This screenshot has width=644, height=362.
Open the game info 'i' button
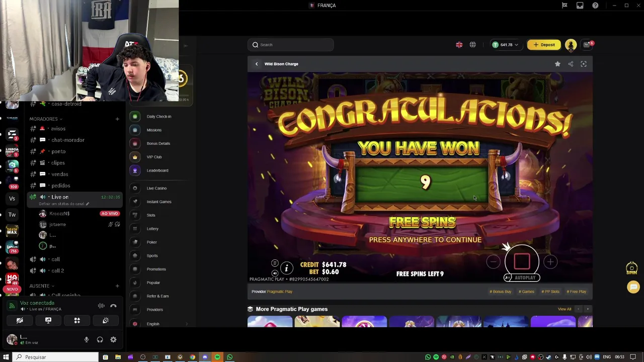point(286,268)
